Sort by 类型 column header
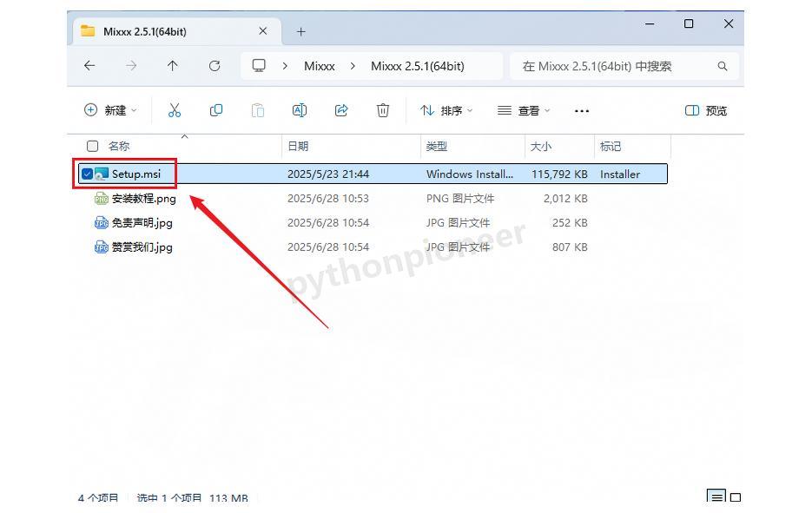 pos(437,146)
